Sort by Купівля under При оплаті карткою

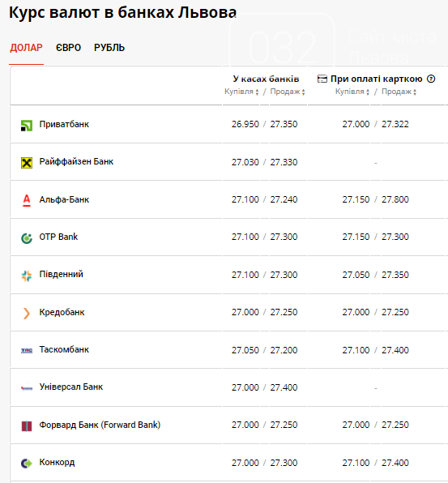[352, 92]
